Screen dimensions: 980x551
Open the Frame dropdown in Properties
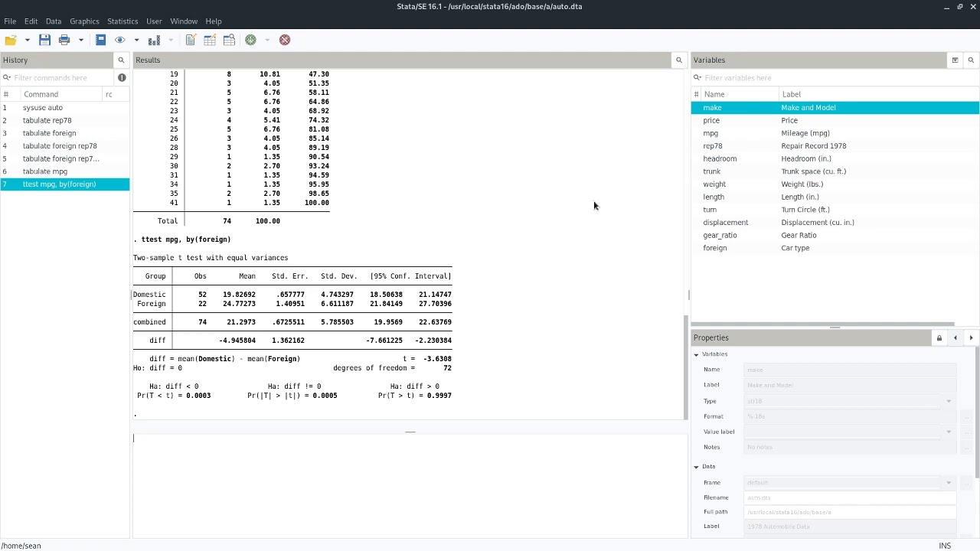[948, 483]
